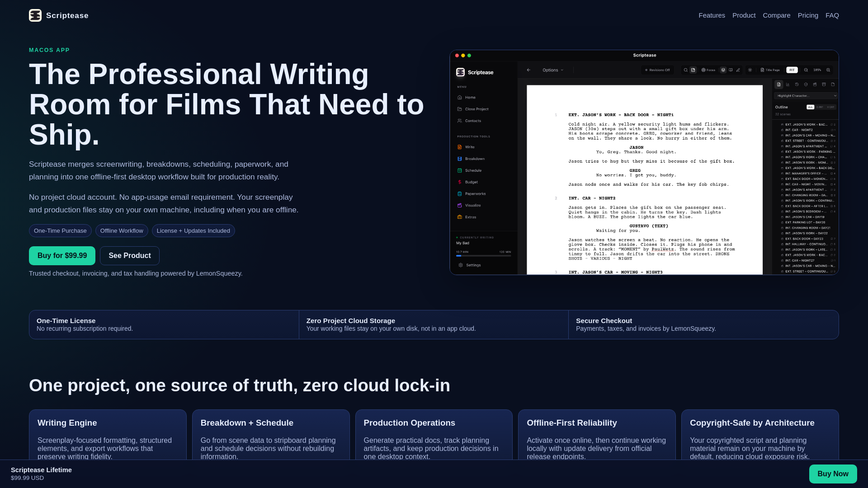The height and width of the screenshot is (488, 868).
Task: Click the Production Operations feature card
Action: (x=434, y=435)
